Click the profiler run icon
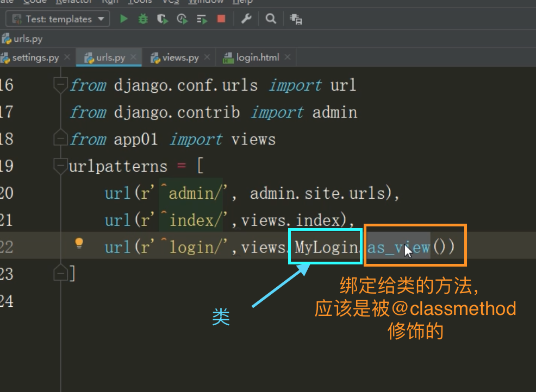This screenshot has width=536, height=392. [182, 19]
